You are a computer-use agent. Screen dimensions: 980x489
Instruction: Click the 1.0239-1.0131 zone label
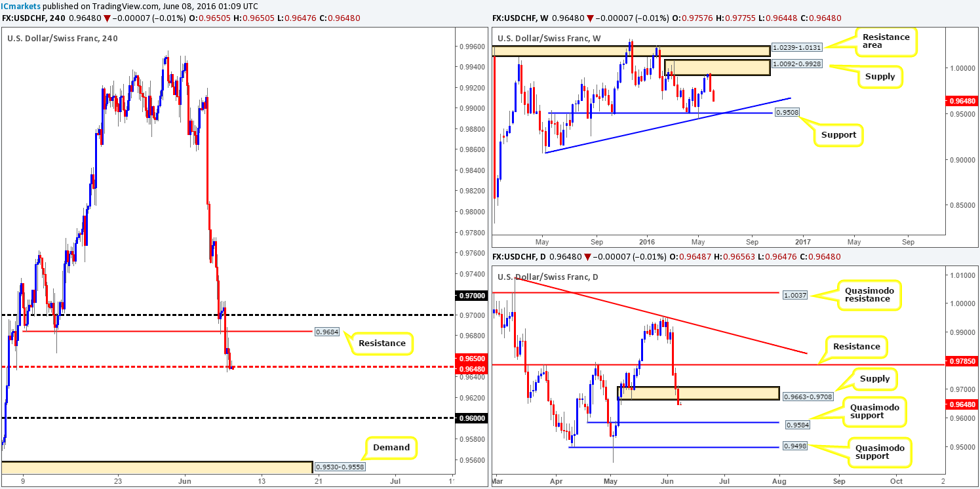click(x=796, y=47)
